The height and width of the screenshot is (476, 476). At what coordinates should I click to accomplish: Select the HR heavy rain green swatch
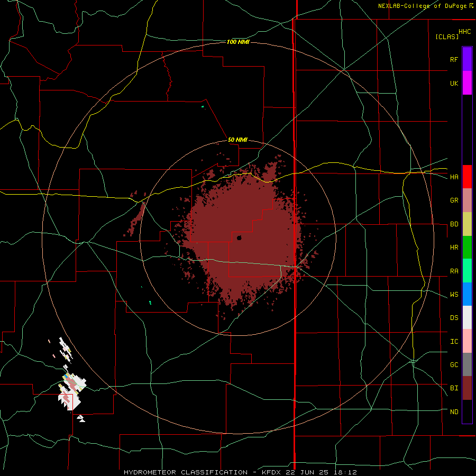click(x=467, y=248)
